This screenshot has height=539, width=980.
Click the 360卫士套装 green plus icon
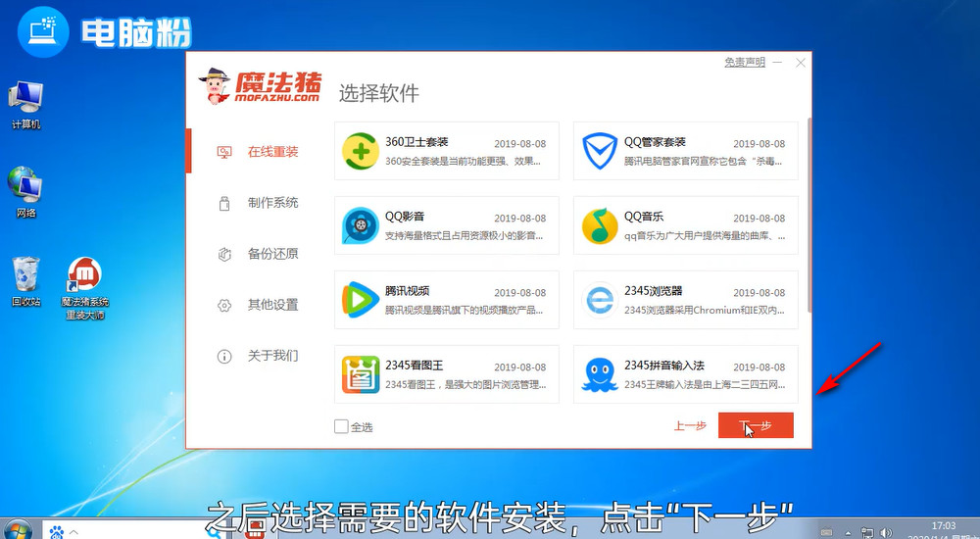point(361,151)
